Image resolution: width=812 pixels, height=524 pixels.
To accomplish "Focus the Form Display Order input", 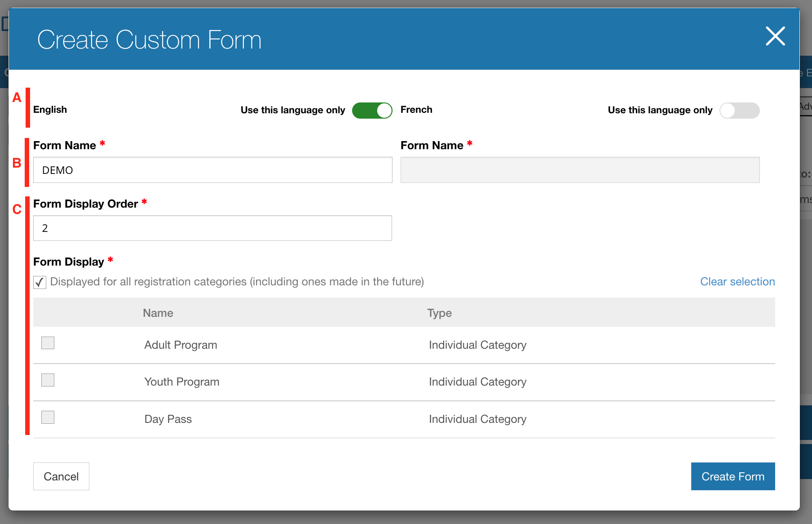I will [x=212, y=228].
